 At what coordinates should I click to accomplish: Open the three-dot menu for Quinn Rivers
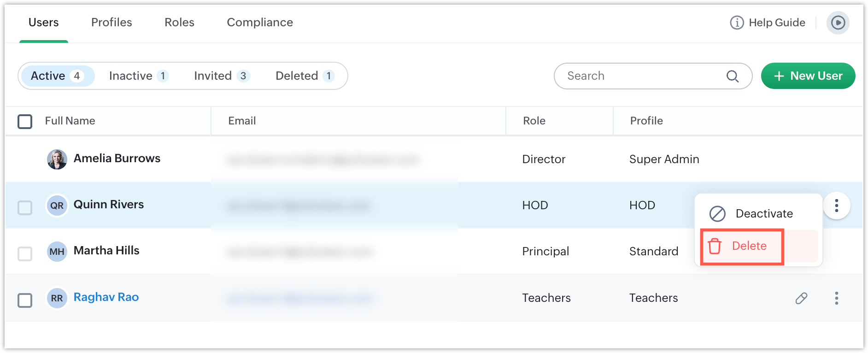point(836,206)
